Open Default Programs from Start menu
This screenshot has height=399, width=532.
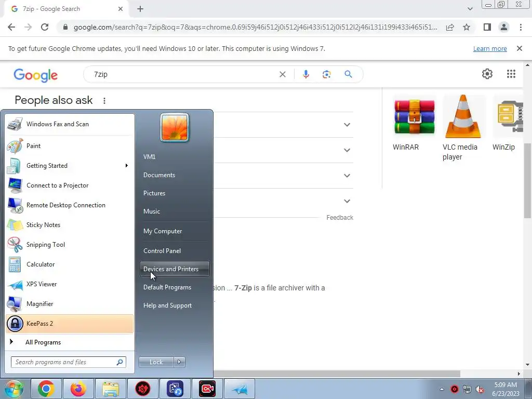[x=175, y=287]
